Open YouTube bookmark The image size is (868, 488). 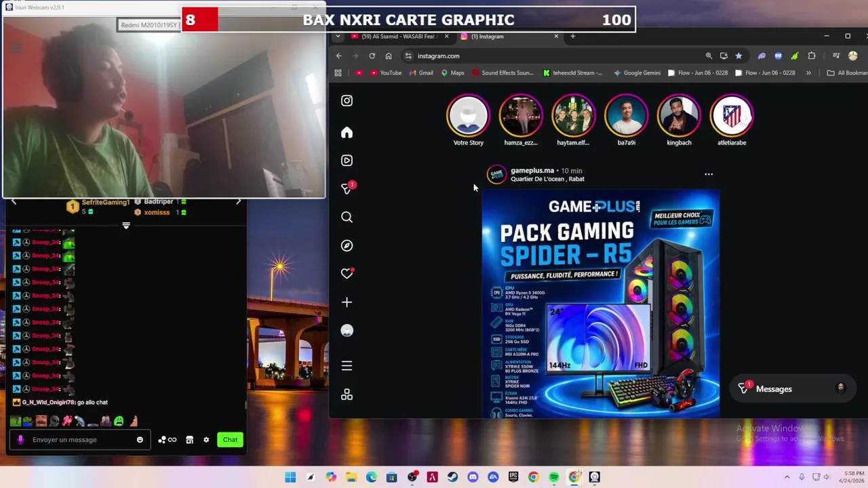pos(386,73)
